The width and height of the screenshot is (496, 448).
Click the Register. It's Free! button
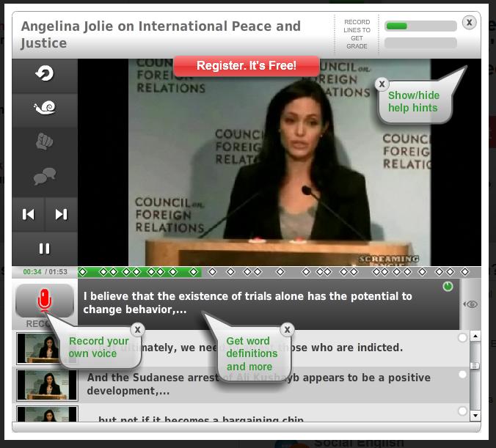coord(247,66)
